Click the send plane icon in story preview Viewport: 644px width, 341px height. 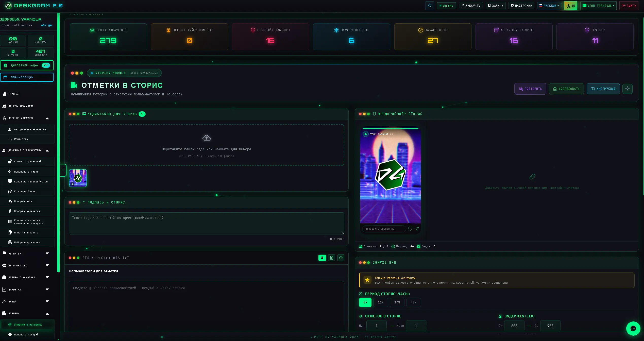[417, 229]
